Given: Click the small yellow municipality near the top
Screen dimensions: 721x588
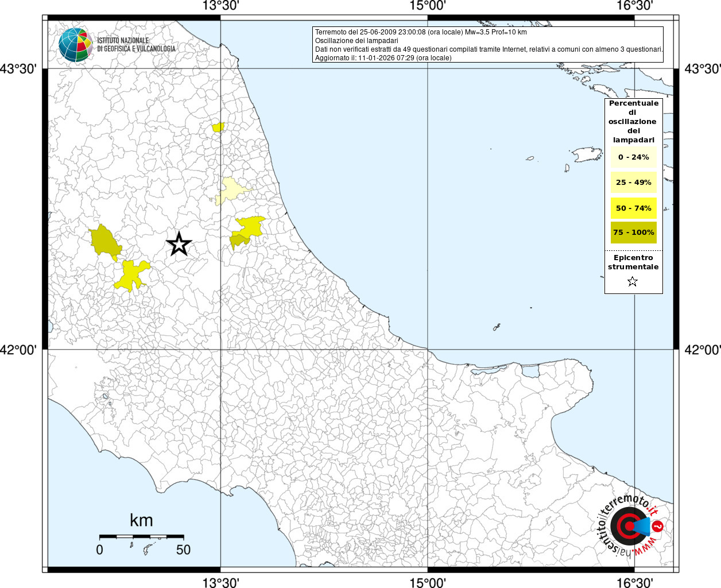Looking at the screenshot, I should pos(218,127).
